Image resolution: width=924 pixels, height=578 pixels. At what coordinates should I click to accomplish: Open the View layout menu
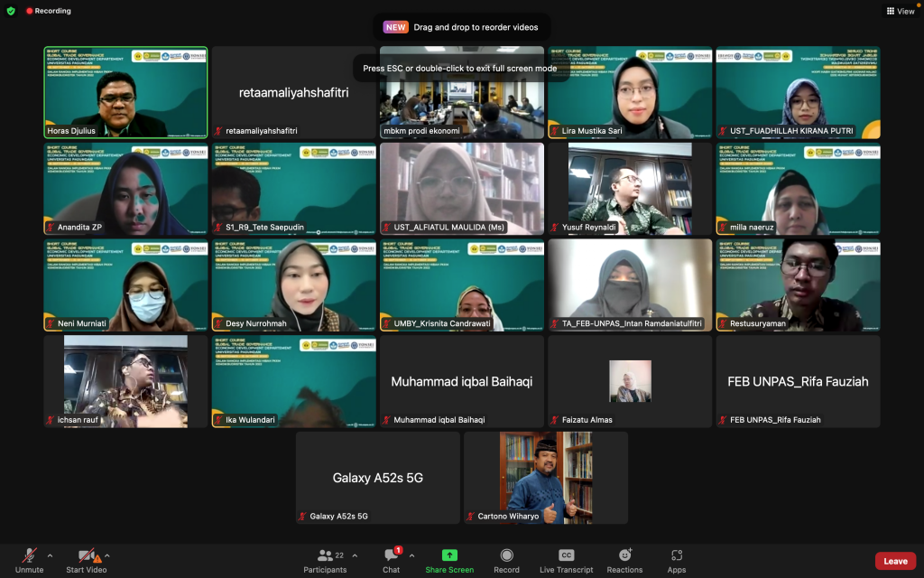click(x=901, y=11)
